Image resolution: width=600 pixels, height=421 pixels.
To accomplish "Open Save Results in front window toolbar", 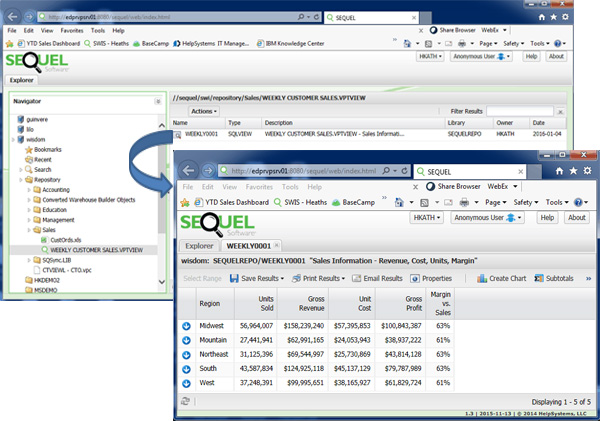I will [257, 278].
